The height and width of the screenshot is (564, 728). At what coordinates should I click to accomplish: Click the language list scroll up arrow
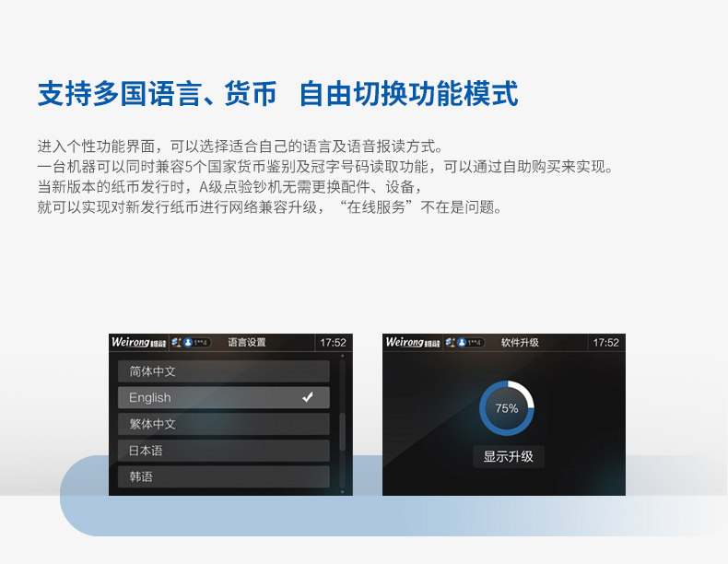(x=342, y=356)
